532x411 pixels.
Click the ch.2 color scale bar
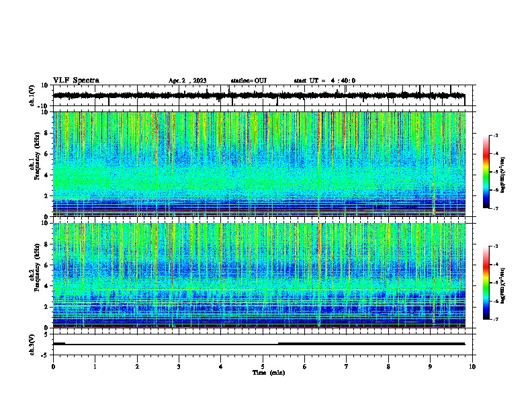[x=486, y=283]
